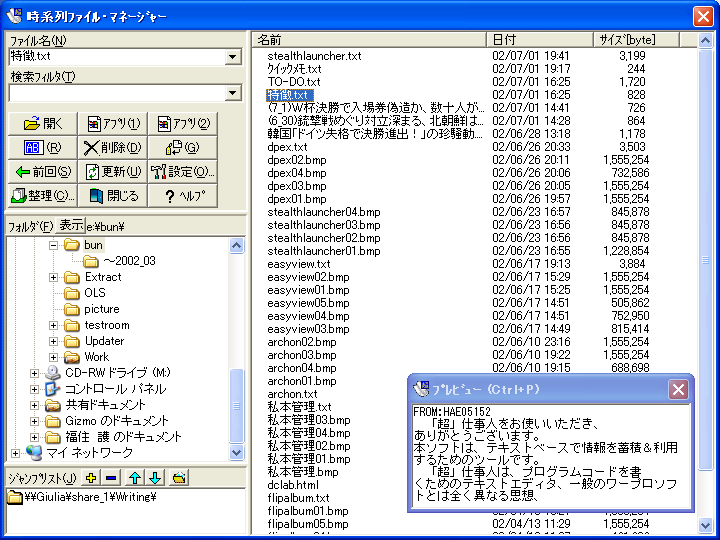Move jump list entry up arrow
The width and height of the screenshot is (720, 540).
point(135,478)
